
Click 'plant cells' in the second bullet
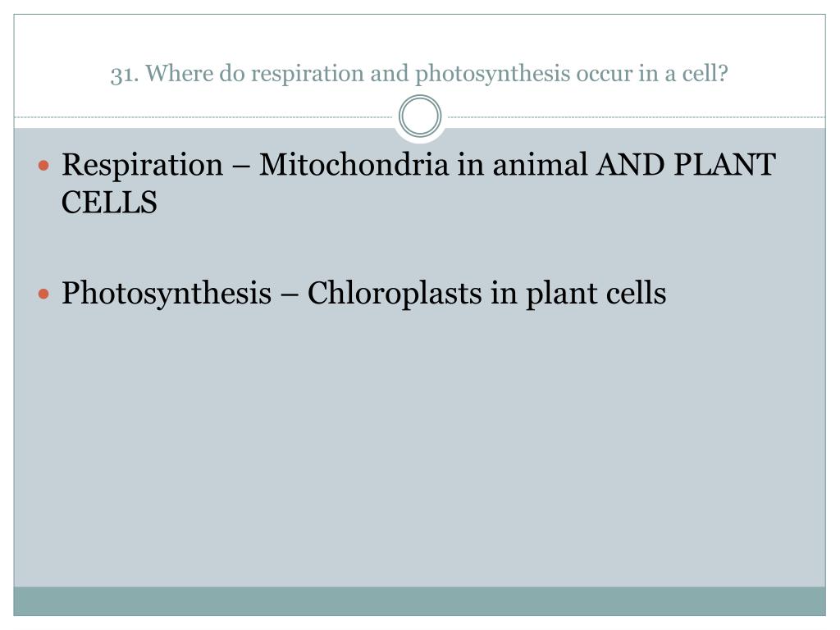596,294
